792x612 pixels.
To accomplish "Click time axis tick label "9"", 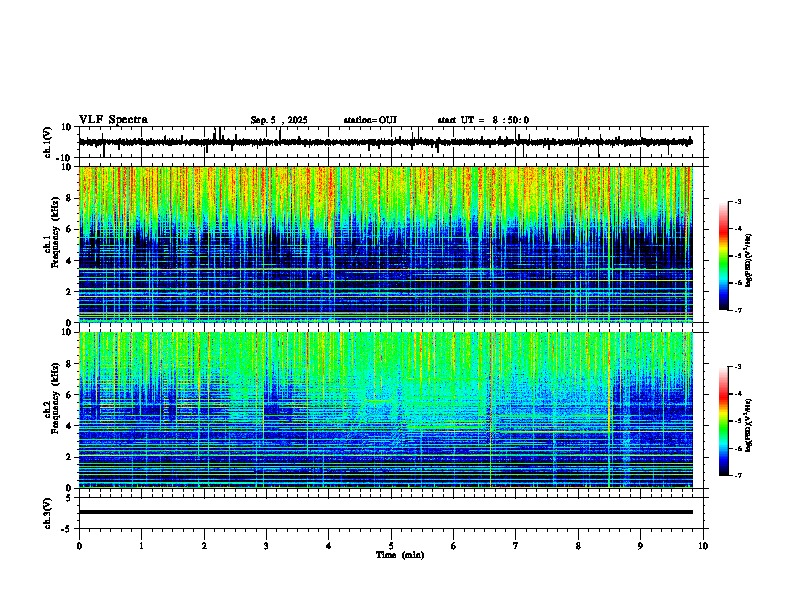I will tap(640, 546).
